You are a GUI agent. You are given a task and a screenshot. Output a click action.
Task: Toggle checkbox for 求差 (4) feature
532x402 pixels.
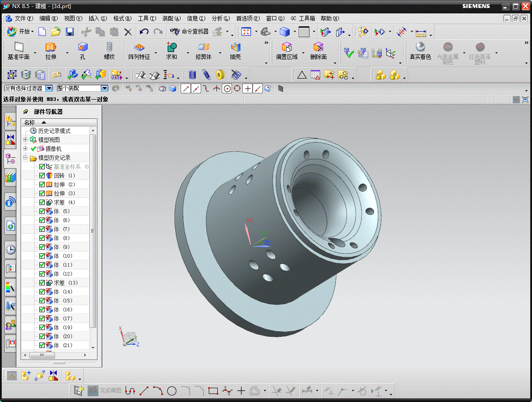tap(42, 202)
